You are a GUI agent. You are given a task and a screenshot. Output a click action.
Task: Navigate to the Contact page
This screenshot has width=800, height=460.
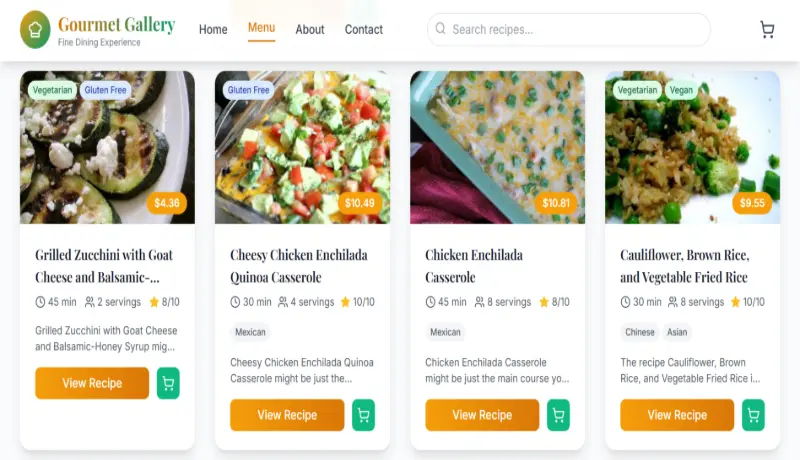tap(364, 30)
